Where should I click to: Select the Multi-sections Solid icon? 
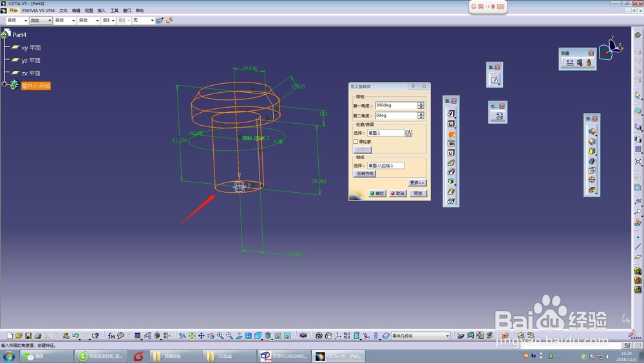[x=451, y=191]
